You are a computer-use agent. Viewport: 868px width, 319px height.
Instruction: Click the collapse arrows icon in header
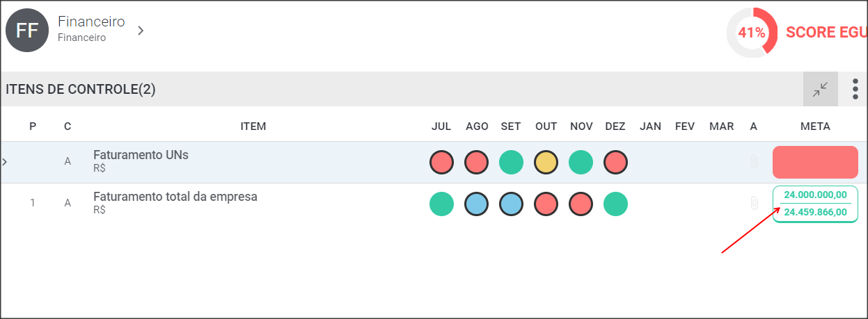(821, 89)
